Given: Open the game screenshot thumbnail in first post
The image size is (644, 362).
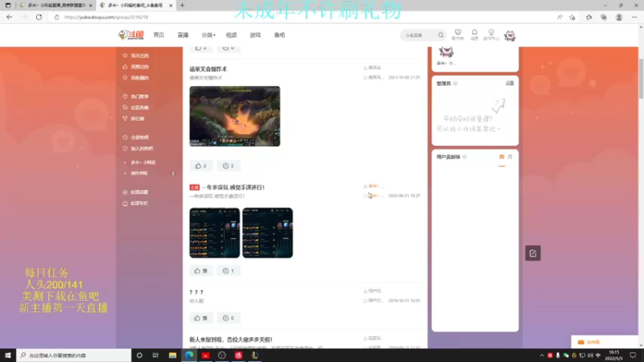Looking at the screenshot, I should tap(234, 116).
